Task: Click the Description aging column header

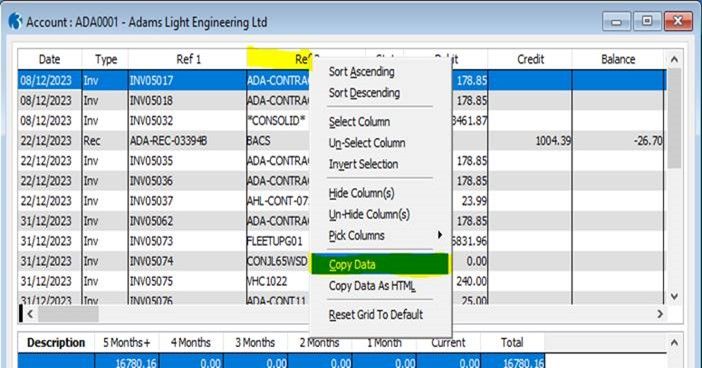Action: point(56,342)
